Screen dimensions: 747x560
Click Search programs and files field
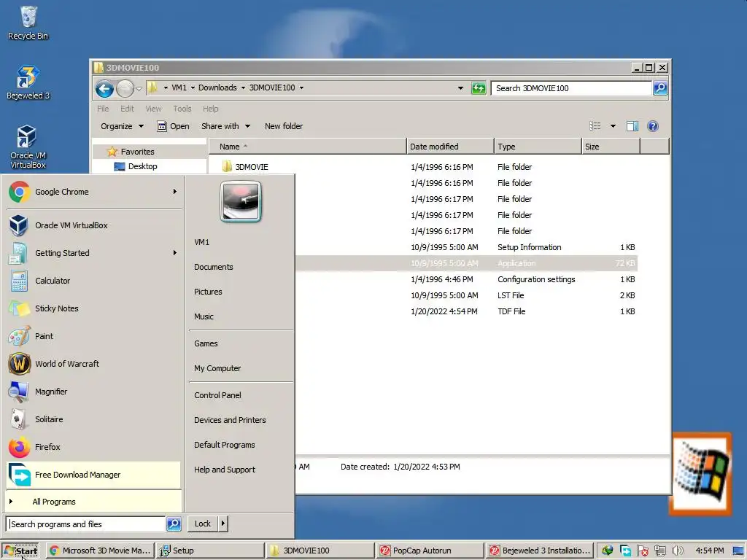pyautogui.click(x=86, y=524)
